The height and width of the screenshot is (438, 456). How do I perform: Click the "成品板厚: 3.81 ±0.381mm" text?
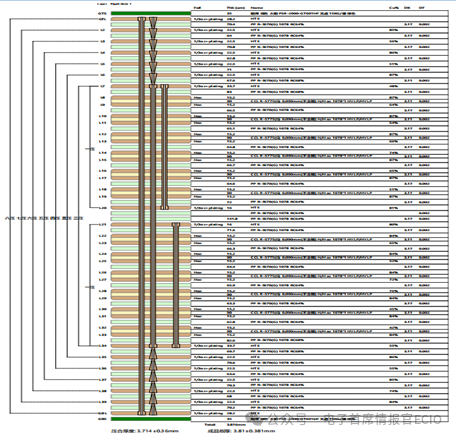pyautogui.click(x=241, y=431)
